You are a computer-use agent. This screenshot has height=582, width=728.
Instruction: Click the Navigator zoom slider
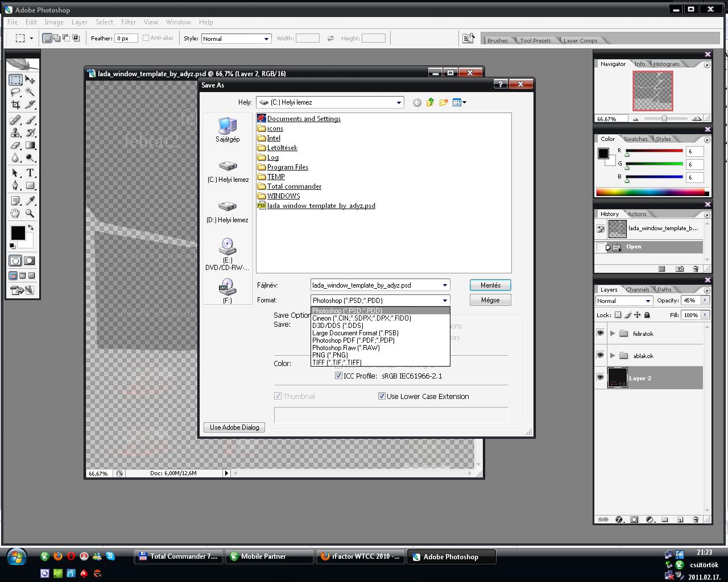pos(664,118)
